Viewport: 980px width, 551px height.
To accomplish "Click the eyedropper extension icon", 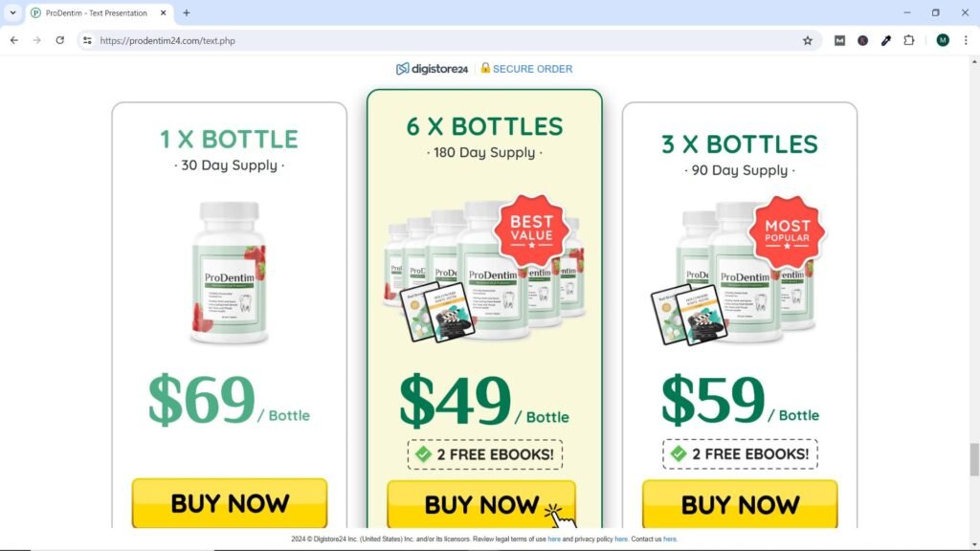I will (x=885, y=40).
